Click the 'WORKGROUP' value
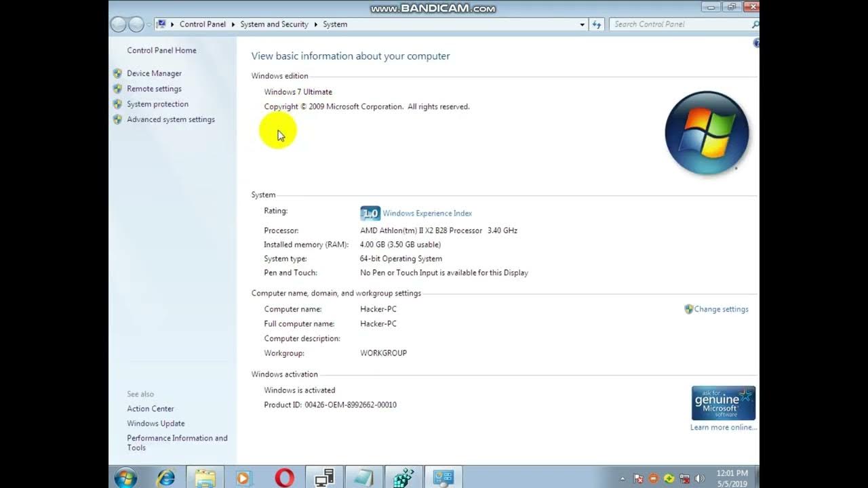 [x=383, y=353]
